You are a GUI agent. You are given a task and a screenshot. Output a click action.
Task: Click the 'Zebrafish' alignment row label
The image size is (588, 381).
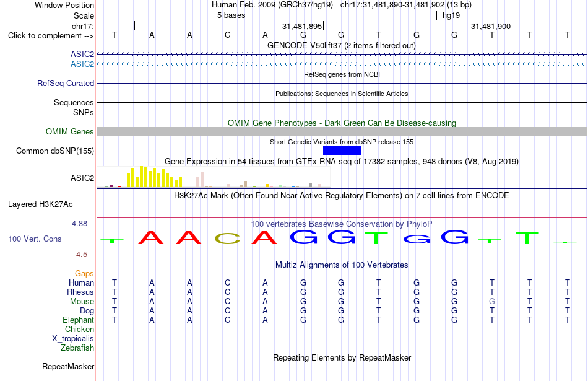[77, 348]
